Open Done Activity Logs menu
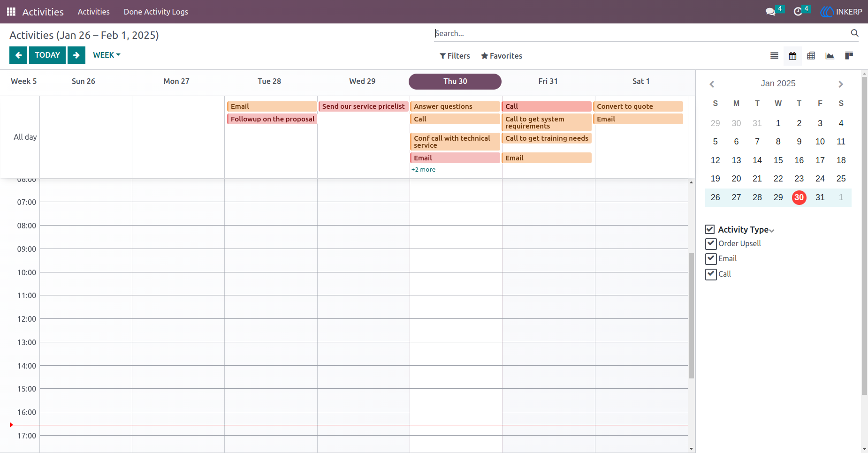868x453 pixels. coord(156,12)
